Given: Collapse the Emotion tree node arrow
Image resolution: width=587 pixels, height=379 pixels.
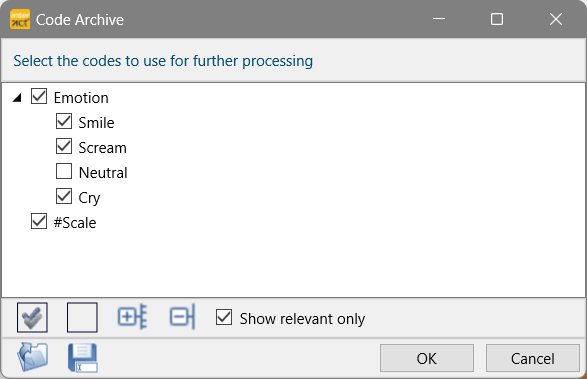Looking at the screenshot, I should pos(17,98).
